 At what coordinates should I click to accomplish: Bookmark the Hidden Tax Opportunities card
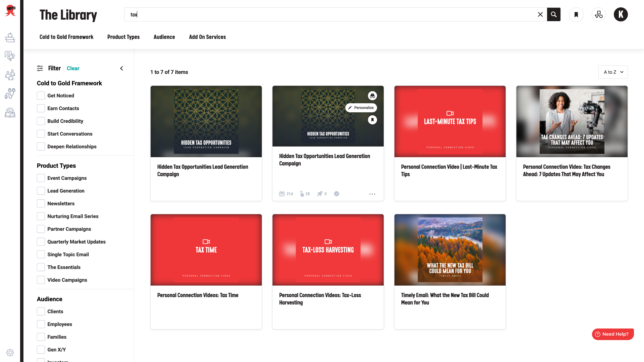click(x=372, y=120)
